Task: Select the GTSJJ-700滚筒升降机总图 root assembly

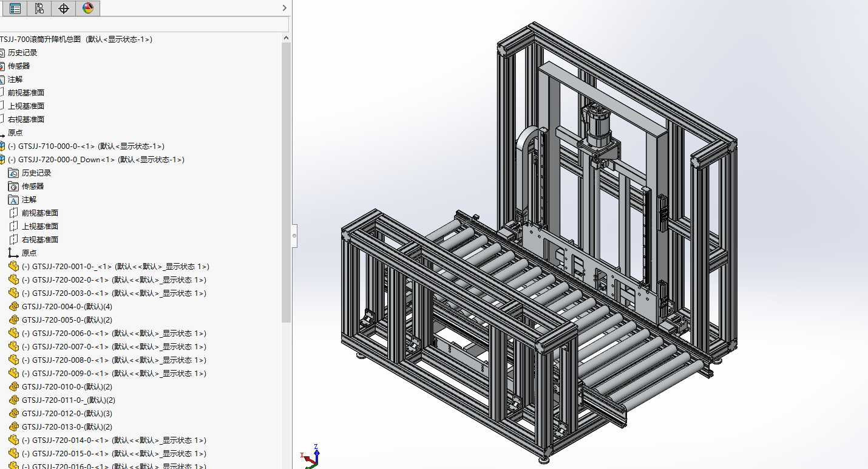Action: pyautogui.click(x=76, y=39)
